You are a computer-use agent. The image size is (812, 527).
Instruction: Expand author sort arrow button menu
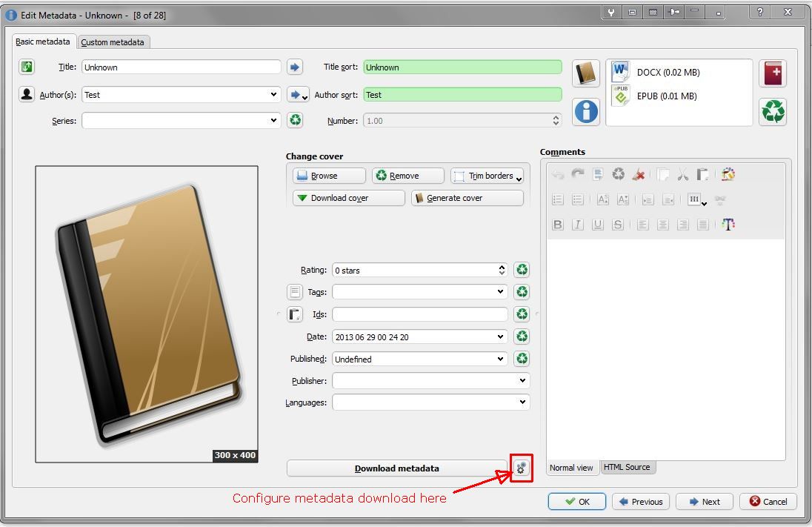click(304, 97)
